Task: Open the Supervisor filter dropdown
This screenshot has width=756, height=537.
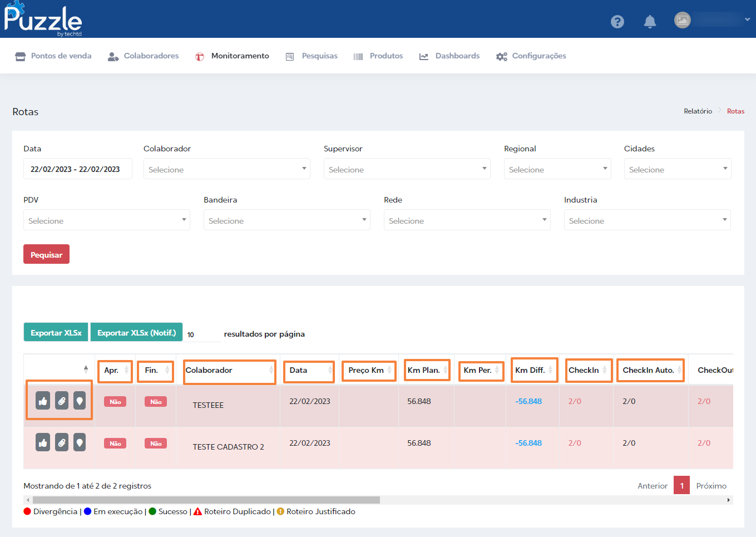Action: click(x=407, y=169)
